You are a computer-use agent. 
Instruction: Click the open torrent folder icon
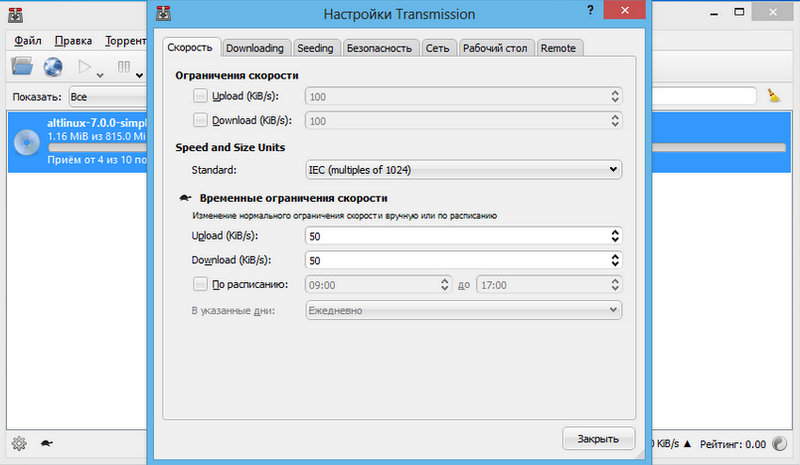[22, 66]
